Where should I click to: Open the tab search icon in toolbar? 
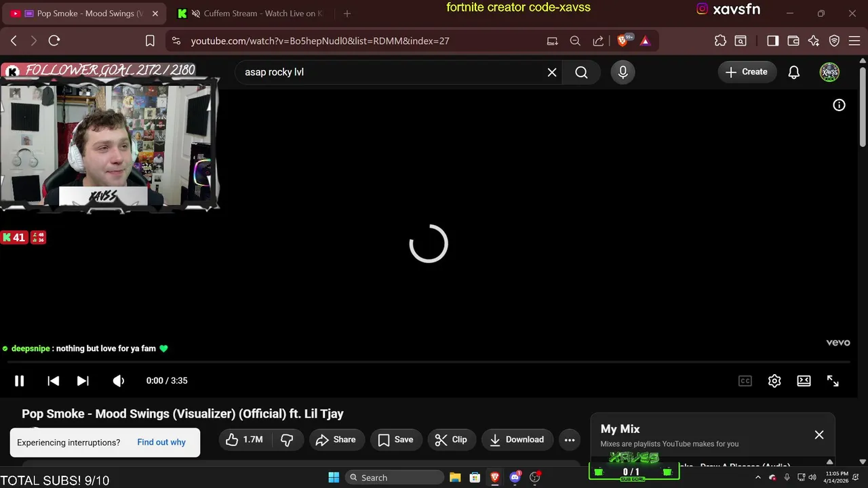pos(741,41)
